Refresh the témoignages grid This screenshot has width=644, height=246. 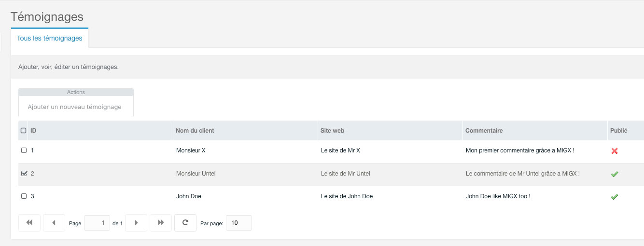pos(185,223)
